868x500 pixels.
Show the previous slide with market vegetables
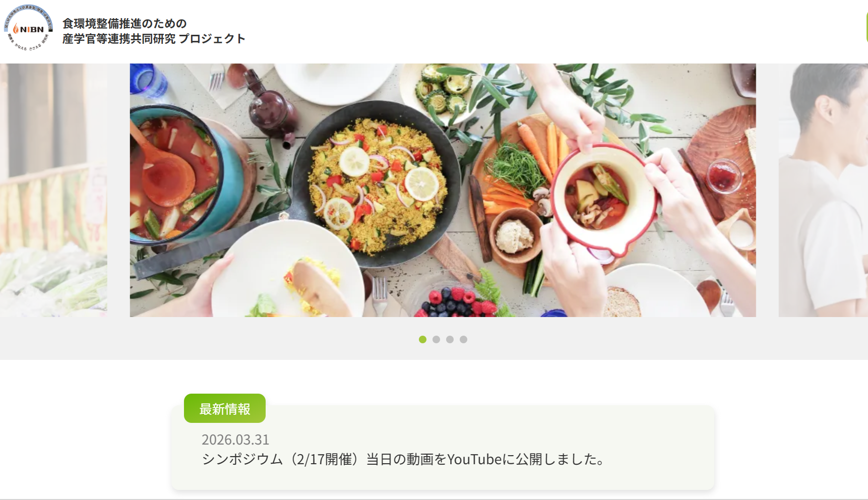[x=53, y=190]
